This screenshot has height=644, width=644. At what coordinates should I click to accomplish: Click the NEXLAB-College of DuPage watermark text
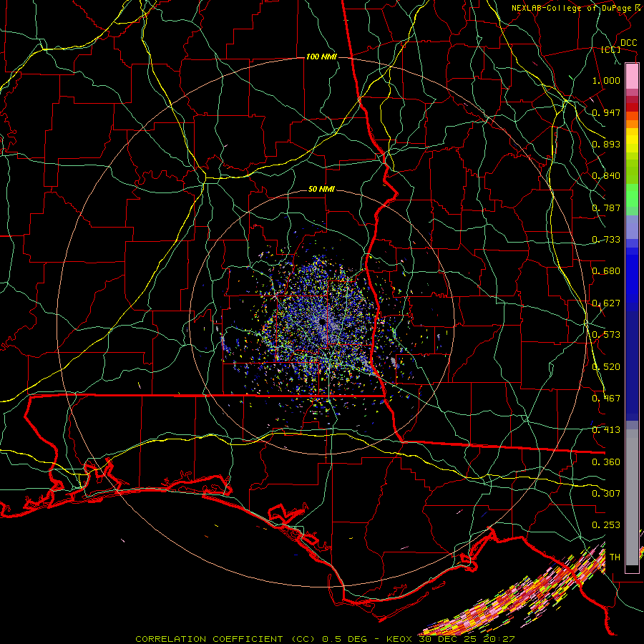pyautogui.click(x=571, y=8)
